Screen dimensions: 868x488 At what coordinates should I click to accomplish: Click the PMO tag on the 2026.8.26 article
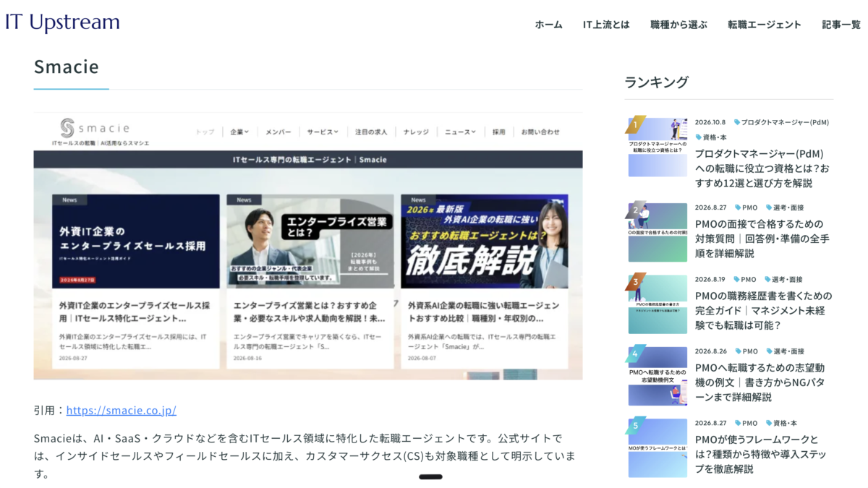745,351
